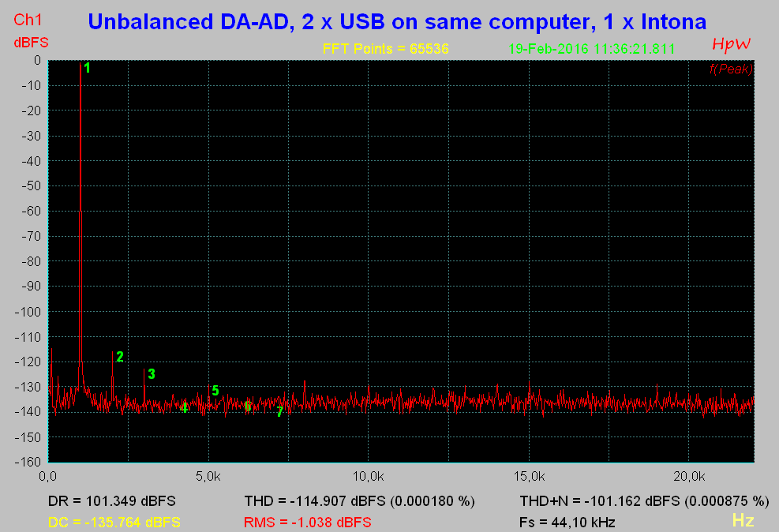
Task: Click harmonic marker 3 label
Action: pyautogui.click(x=151, y=374)
